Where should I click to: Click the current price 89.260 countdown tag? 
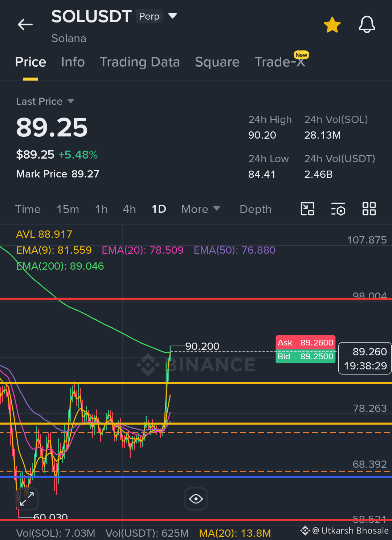365,359
